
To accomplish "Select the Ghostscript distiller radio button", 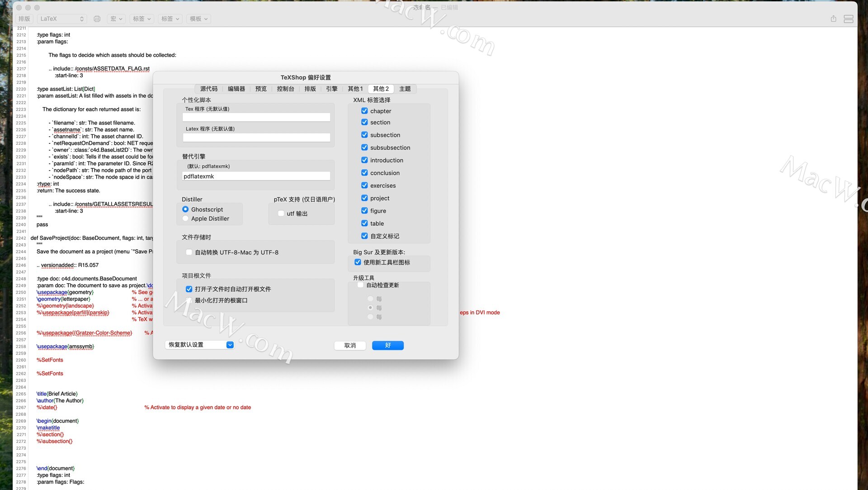I will pos(185,209).
